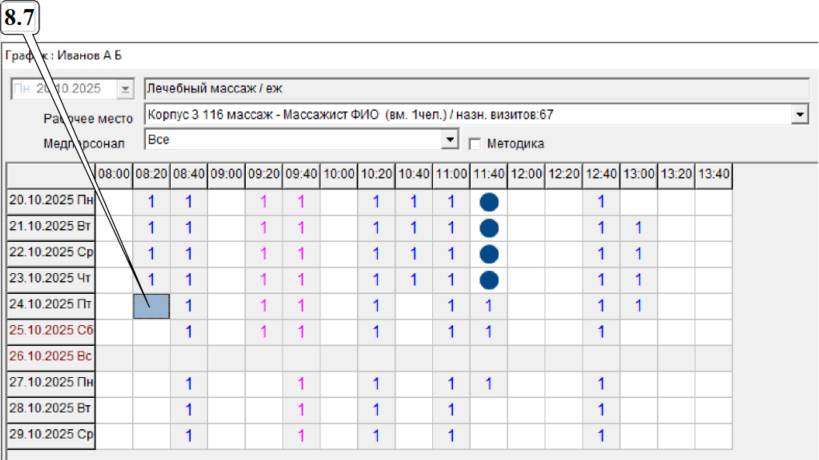This screenshot has width=819, height=460.
Task: Expand the Рабочее место dropdown list
Action: tap(799, 115)
